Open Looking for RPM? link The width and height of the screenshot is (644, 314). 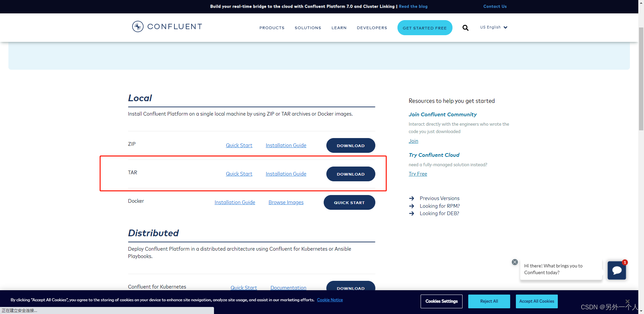pyautogui.click(x=439, y=206)
